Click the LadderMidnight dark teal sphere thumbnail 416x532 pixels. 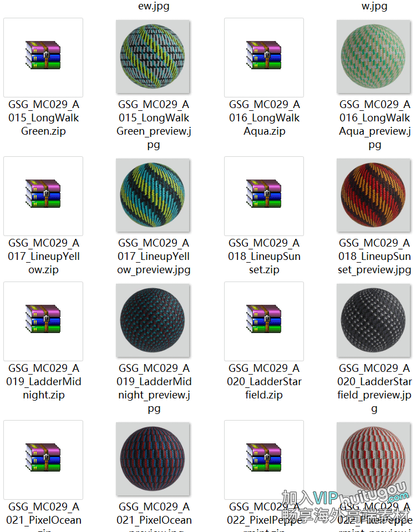click(x=153, y=320)
